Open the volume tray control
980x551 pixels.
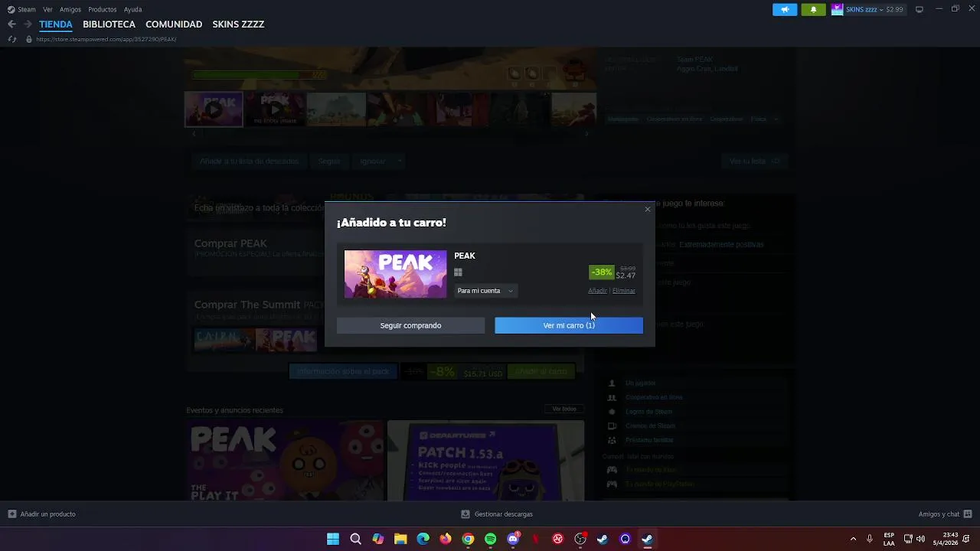(x=920, y=539)
